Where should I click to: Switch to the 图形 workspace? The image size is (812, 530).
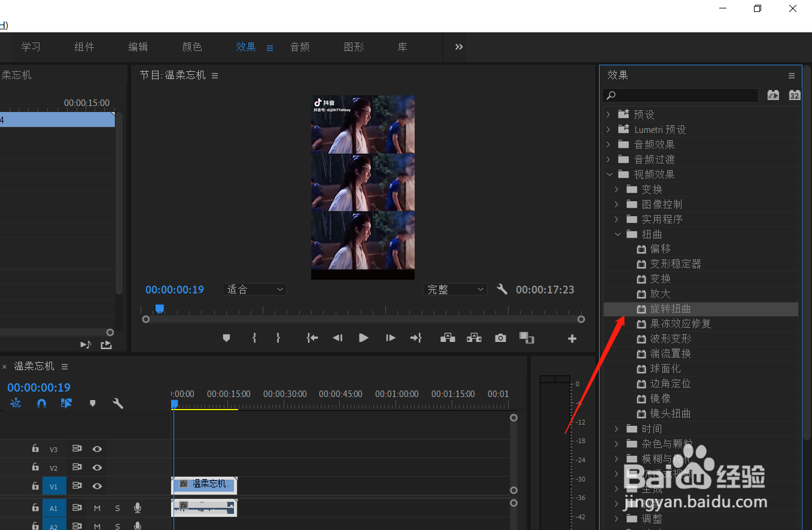tap(354, 47)
